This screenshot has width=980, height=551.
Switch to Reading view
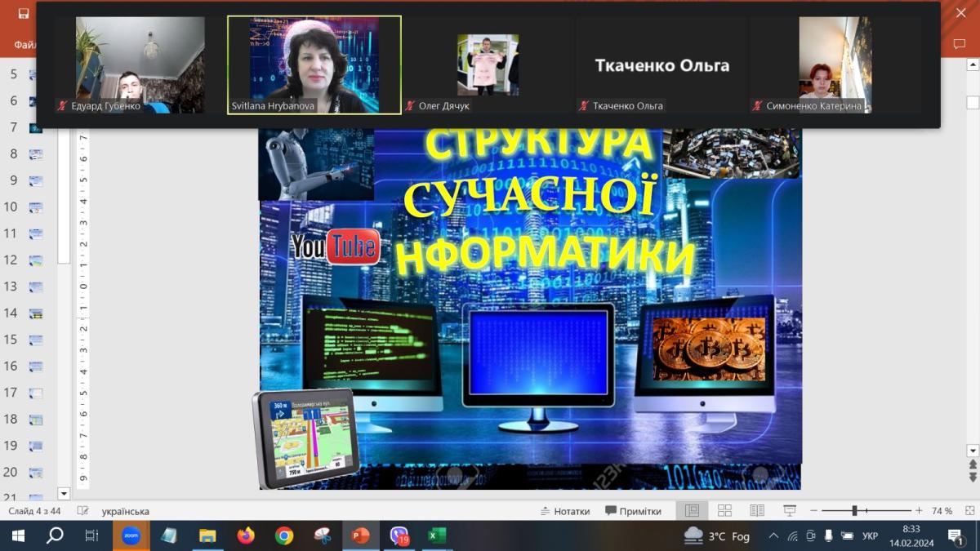coord(757,511)
